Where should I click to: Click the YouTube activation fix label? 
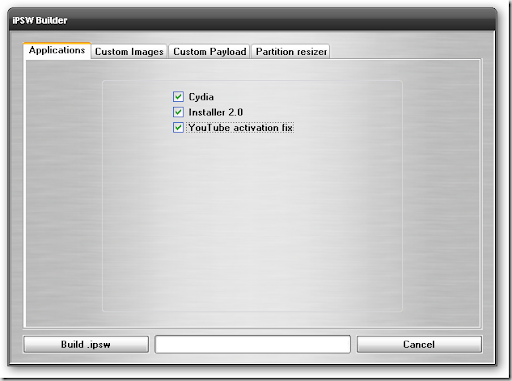point(240,128)
